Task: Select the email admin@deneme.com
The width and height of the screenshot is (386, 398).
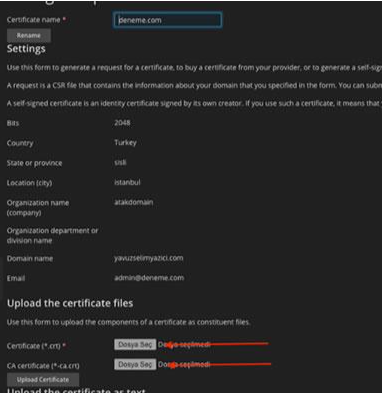Action: click(149, 278)
